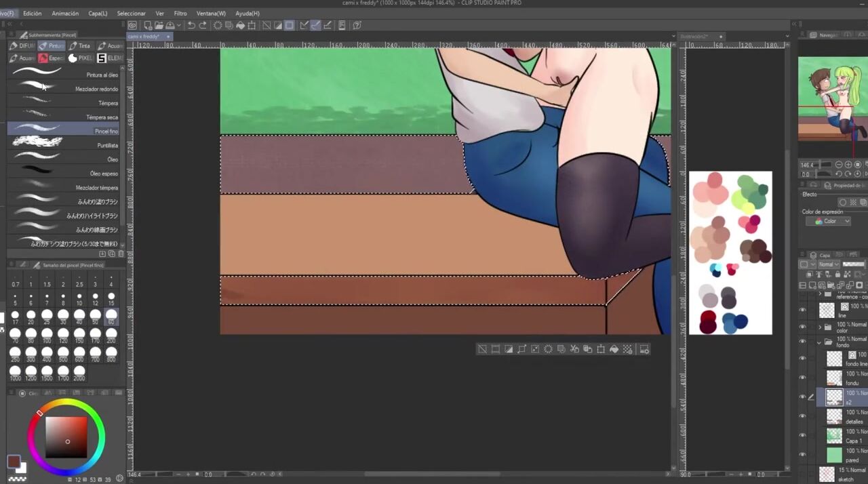
Task: Select the Tinta sub tool group
Action: click(x=80, y=46)
